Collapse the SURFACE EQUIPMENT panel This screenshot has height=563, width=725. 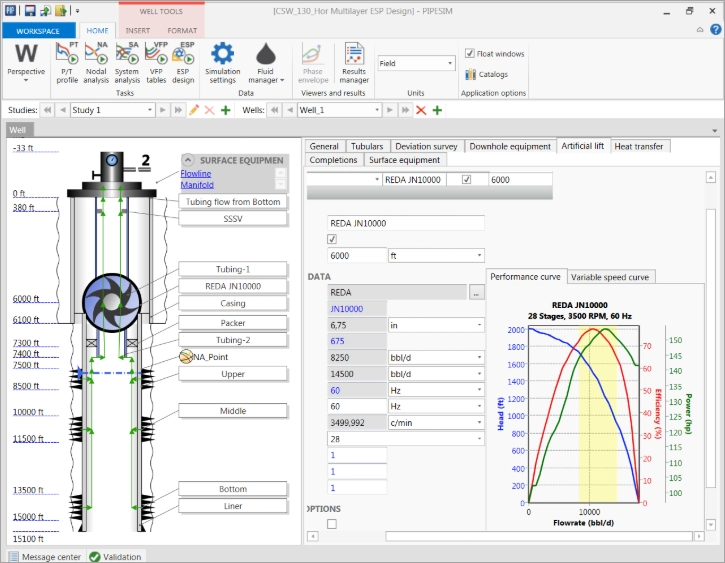(x=188, y=160)
